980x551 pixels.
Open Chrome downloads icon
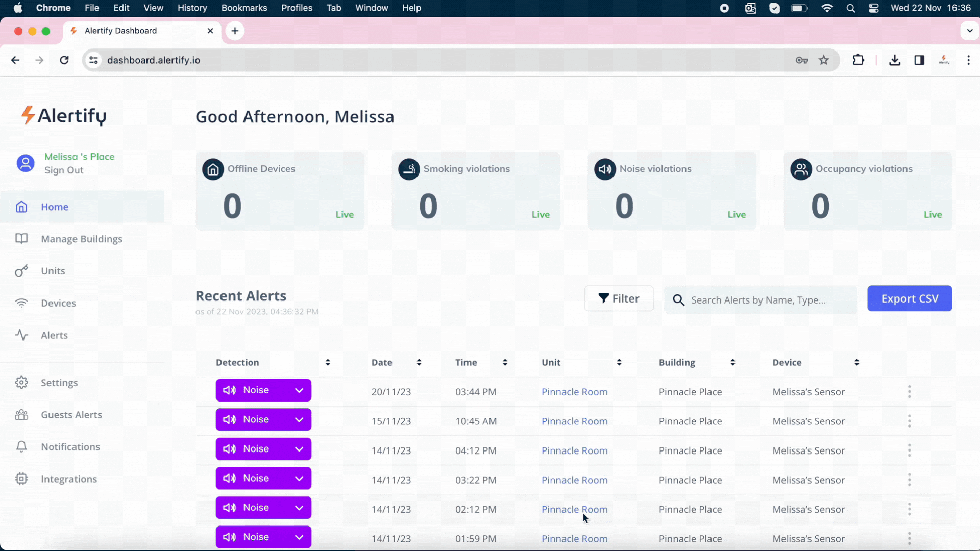pos(894,60)
